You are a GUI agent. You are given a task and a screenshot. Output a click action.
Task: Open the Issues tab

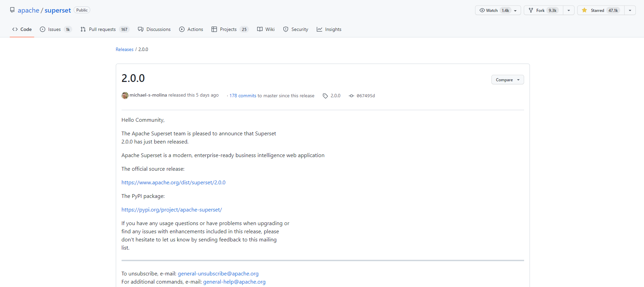[x=56, y=29]
